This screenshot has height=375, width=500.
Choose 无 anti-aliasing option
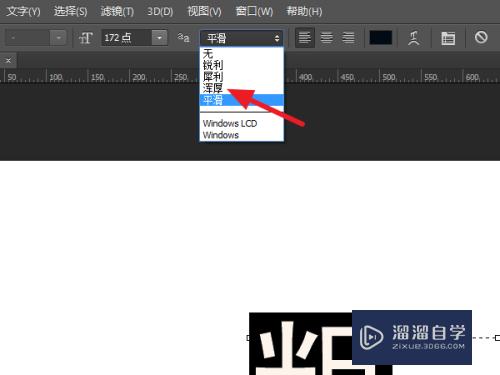pyautogui.click(x=242, y=53)
